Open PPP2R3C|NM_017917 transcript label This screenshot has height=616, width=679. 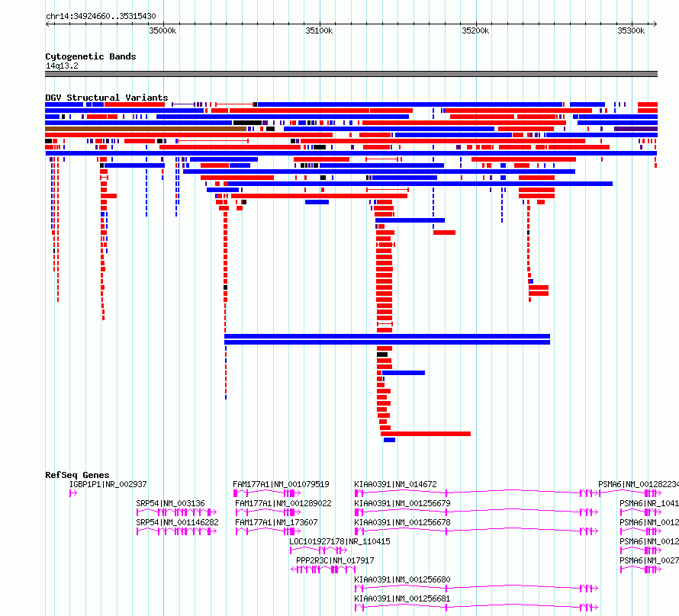335,560
